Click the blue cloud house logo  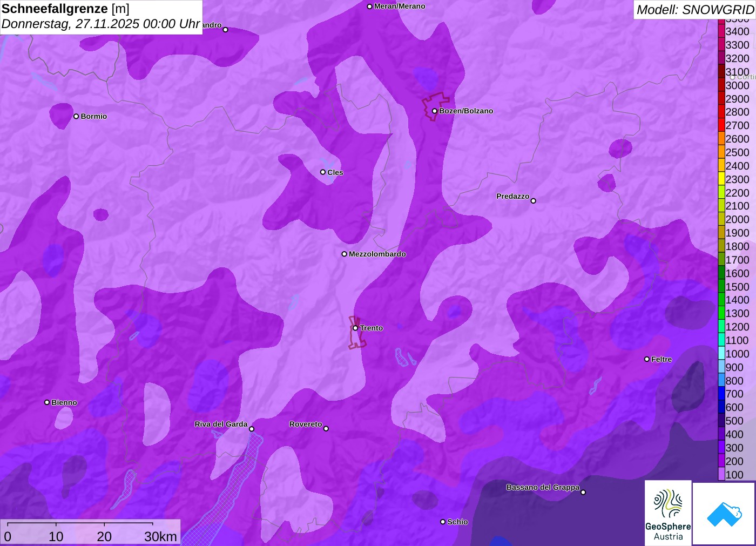[x=724, y=514]
